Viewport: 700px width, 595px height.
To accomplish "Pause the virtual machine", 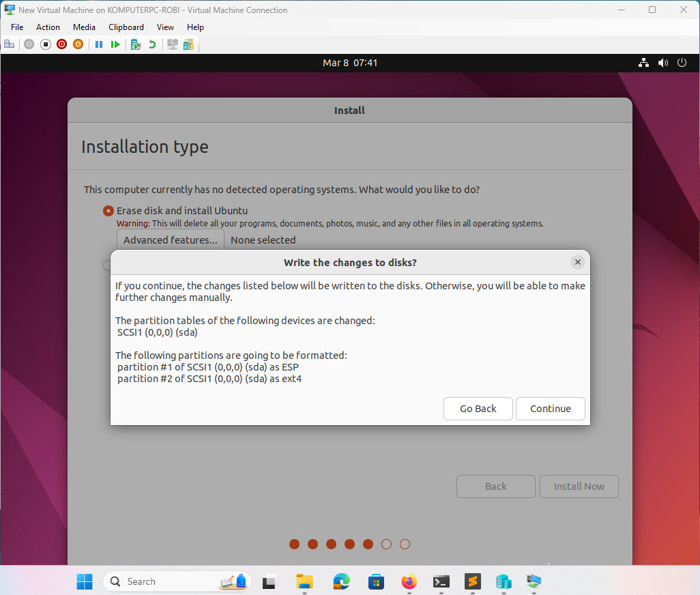I will (99, 44).
